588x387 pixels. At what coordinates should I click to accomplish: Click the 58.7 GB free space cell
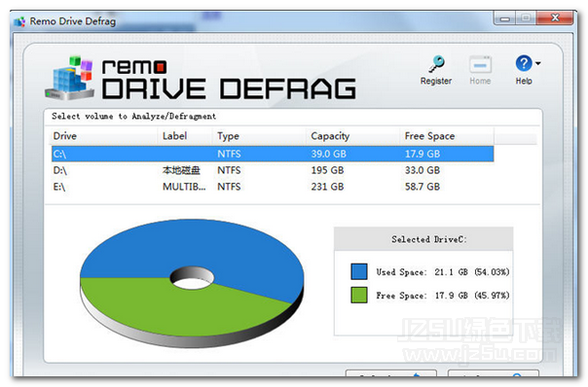pos(423,187)
